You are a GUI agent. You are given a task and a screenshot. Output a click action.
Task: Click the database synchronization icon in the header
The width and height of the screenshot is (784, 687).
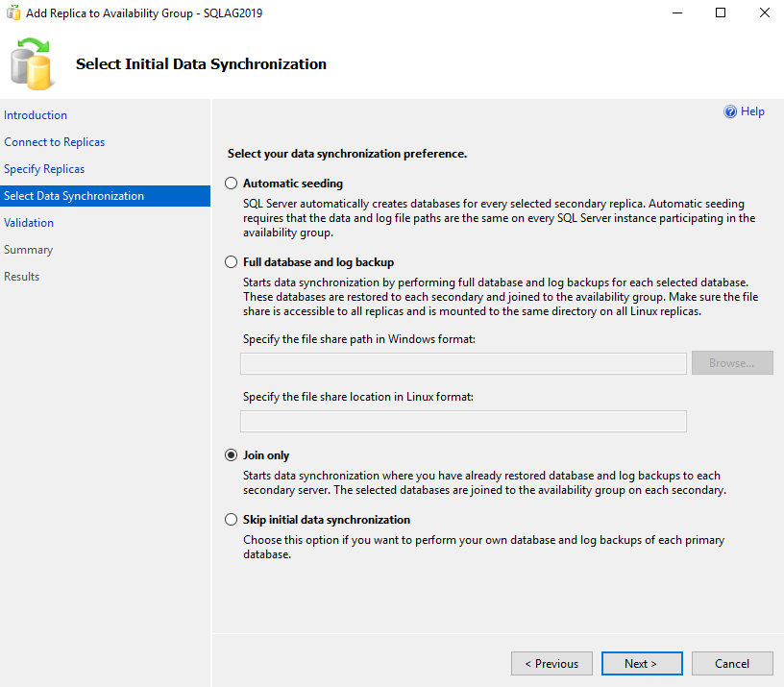click(x=32, y=63)
